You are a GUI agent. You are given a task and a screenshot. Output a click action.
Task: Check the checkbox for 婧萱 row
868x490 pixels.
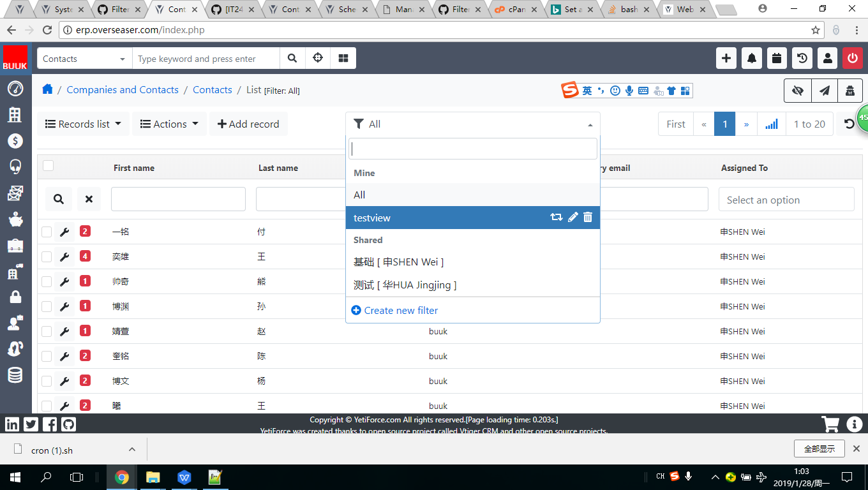[x=47, y=331]
